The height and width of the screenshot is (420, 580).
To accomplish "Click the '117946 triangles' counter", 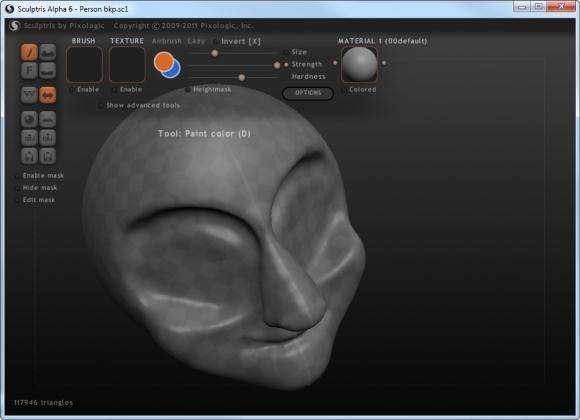I will (43, 403).
